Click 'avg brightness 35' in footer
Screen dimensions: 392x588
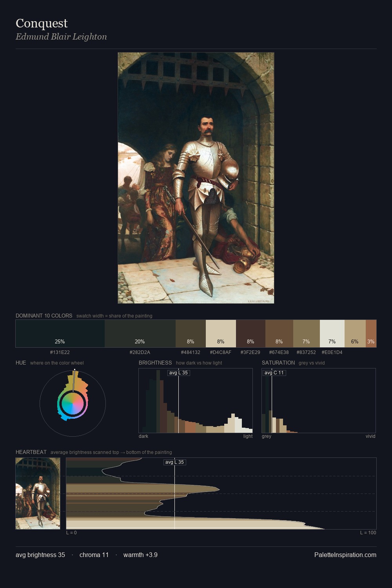[40, 555]
